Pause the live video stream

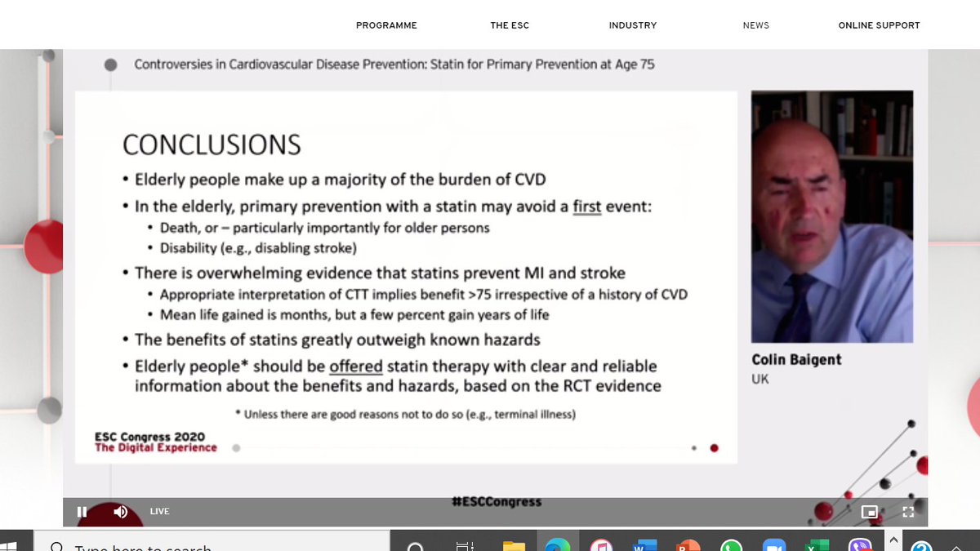click(x=82, y=512)
